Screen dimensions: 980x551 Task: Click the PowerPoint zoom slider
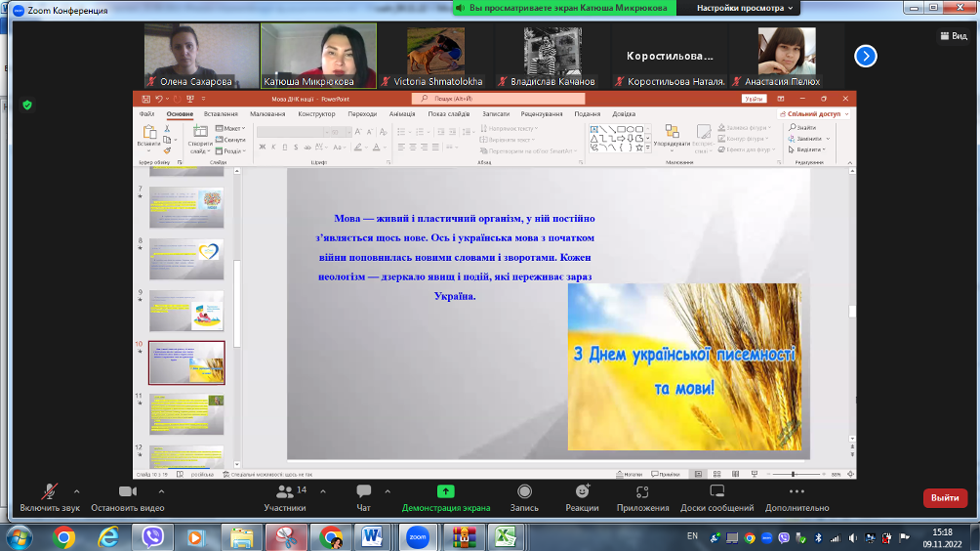pos(791,474)
